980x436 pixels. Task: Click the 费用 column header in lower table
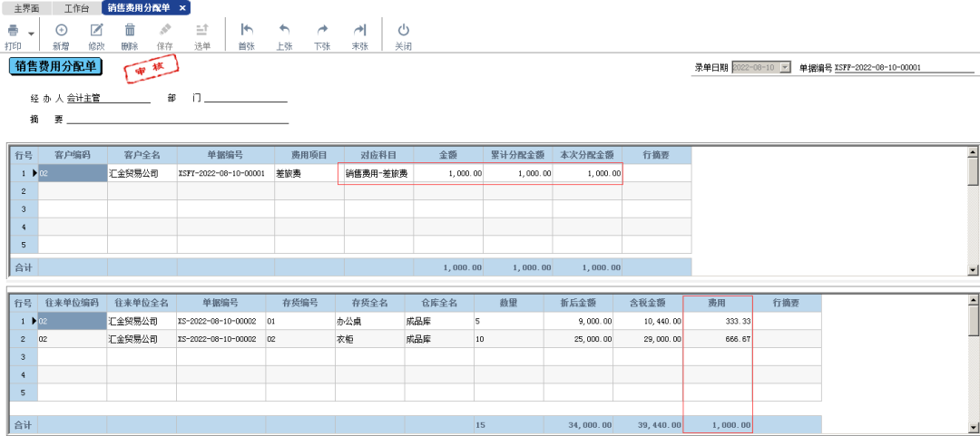[x=717, y=303]
